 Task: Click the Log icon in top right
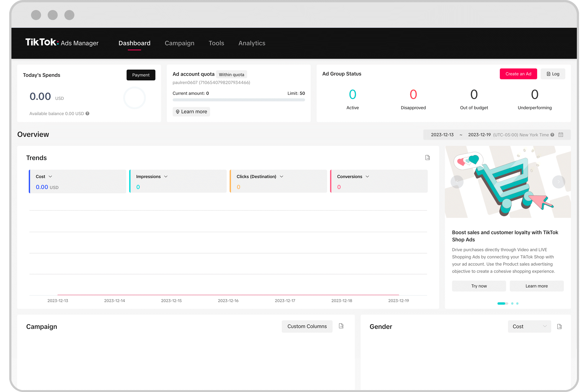pyautogui.click(x=548, y=73)
